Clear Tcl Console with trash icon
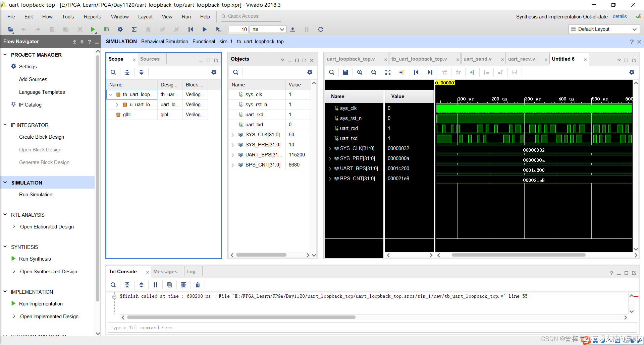Screen dimensions: 644x345 click(x=198, y=285)
